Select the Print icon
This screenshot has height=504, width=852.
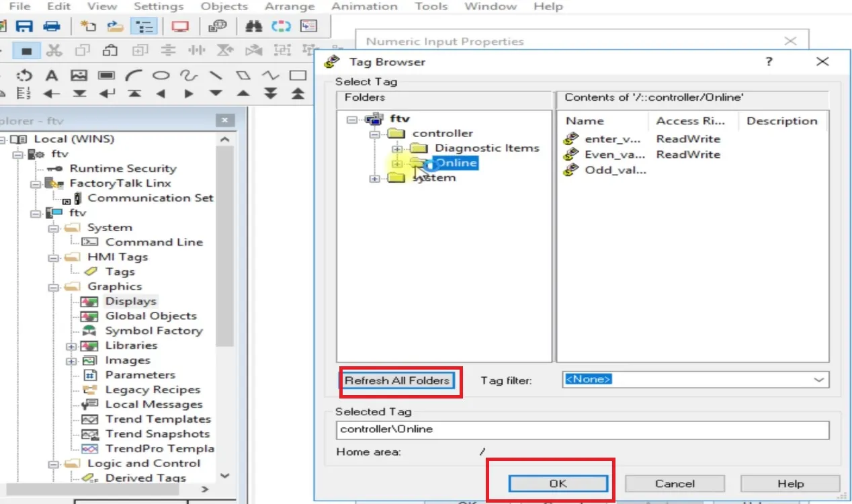point(50,26)
